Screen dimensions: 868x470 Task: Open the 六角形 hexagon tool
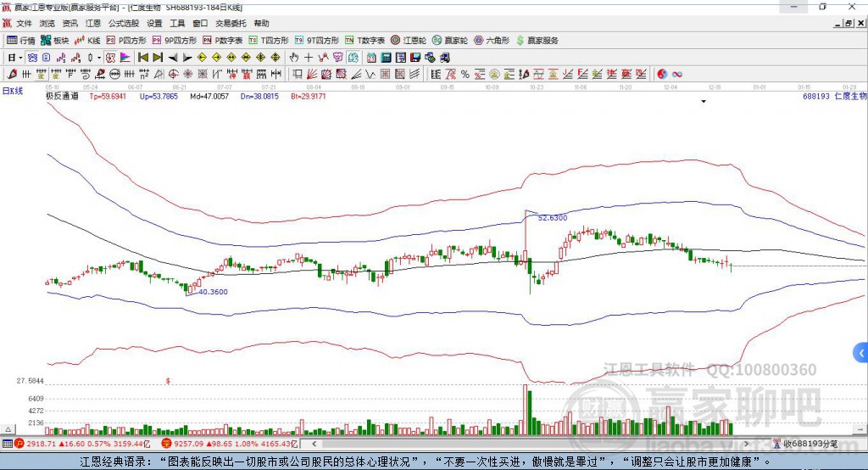click(x=492, y=41)
